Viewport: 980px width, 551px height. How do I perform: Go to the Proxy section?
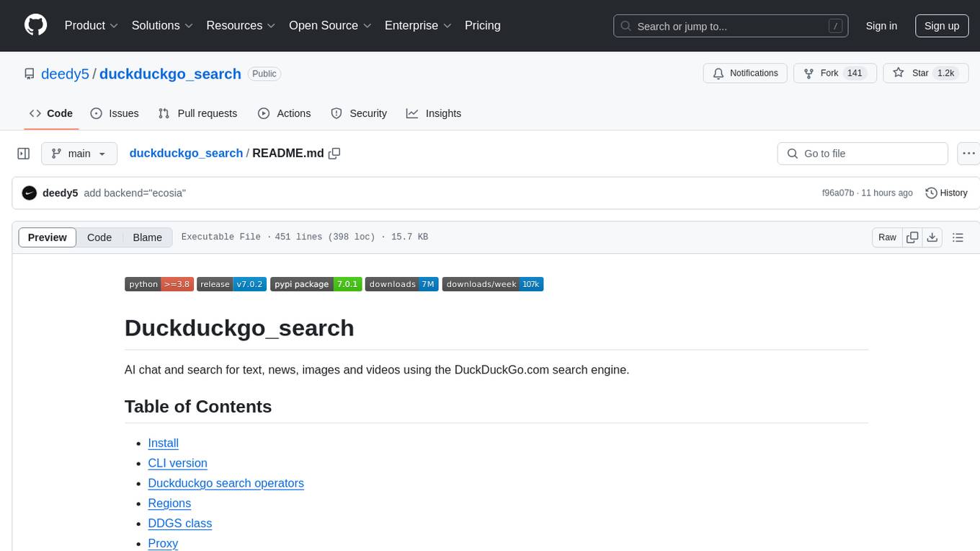click(x=163, y=543)
